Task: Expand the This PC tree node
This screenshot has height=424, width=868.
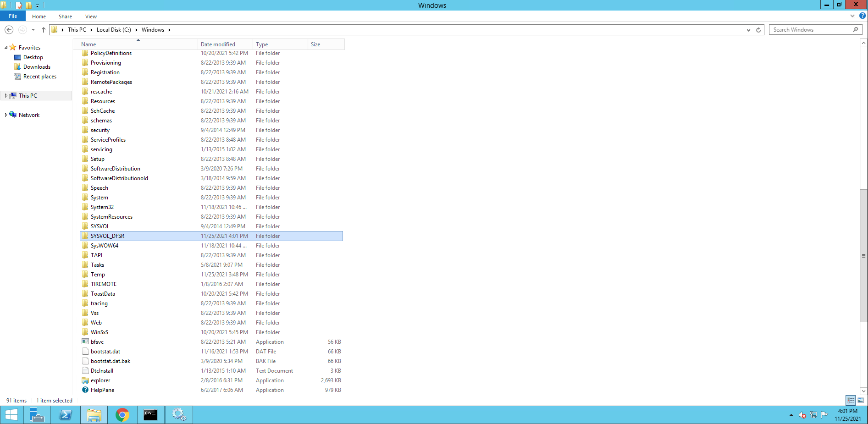Action: [6, 96]
